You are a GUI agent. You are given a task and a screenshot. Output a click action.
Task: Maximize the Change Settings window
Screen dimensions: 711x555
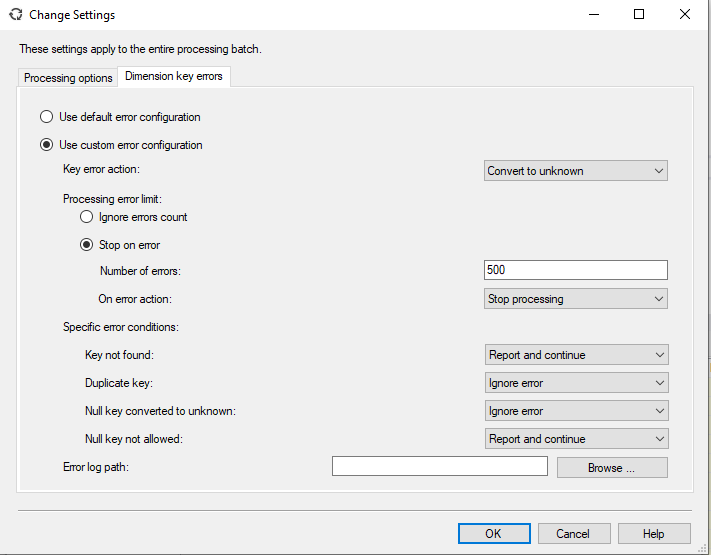(639, 15)
